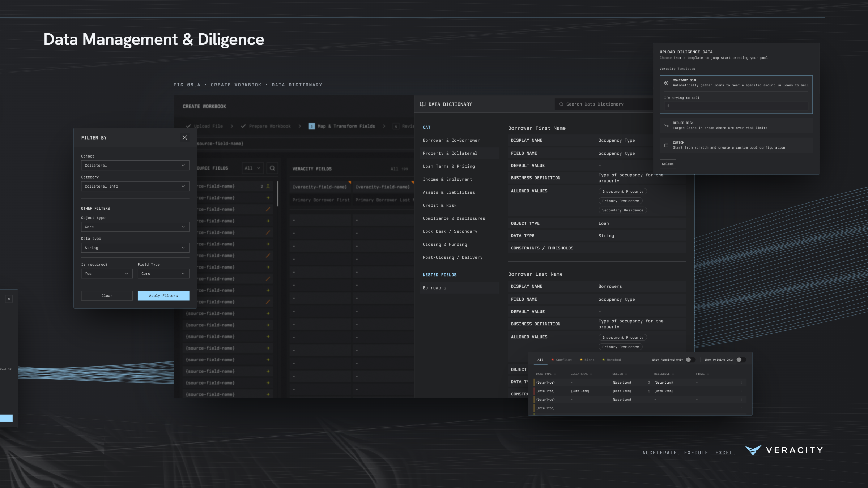Click the history icon in the first data row
Screen dimensions: 868x488
pos(649,382)
